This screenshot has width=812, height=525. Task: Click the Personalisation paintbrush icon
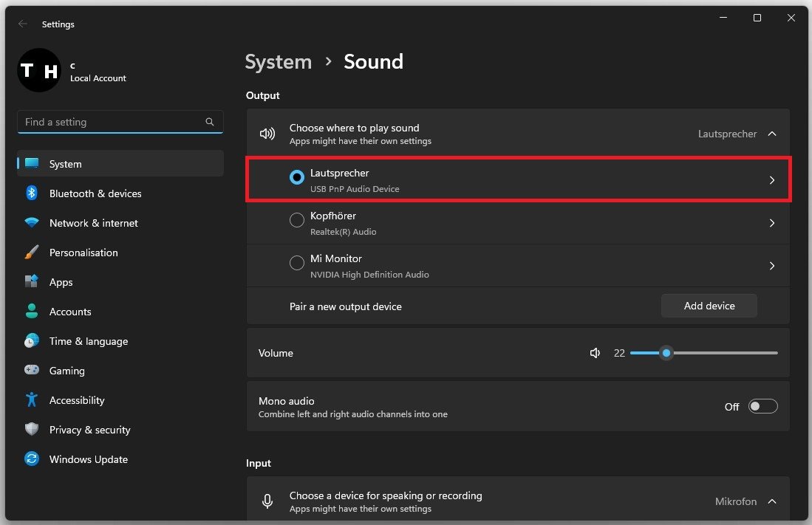tap(32, 253)
